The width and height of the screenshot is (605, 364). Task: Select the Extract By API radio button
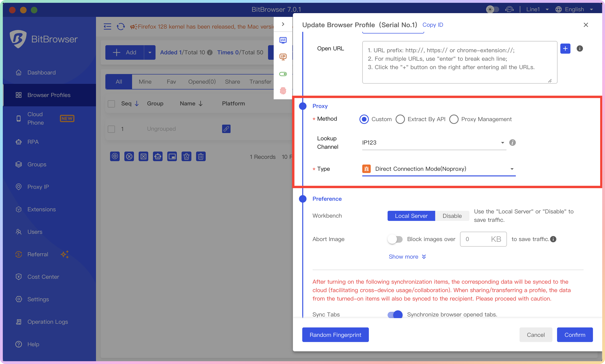400,119
